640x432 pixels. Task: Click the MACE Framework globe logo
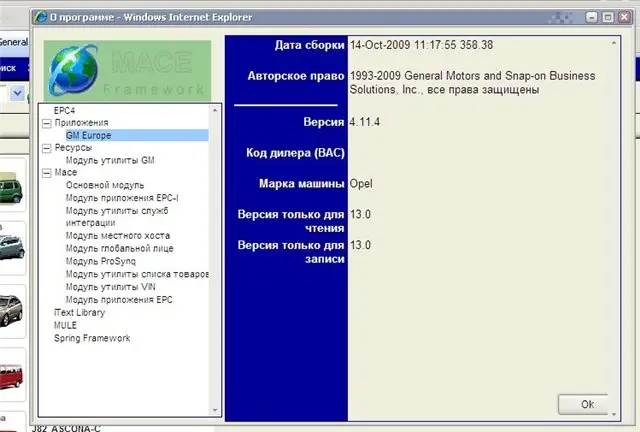(x=73, y=70)
